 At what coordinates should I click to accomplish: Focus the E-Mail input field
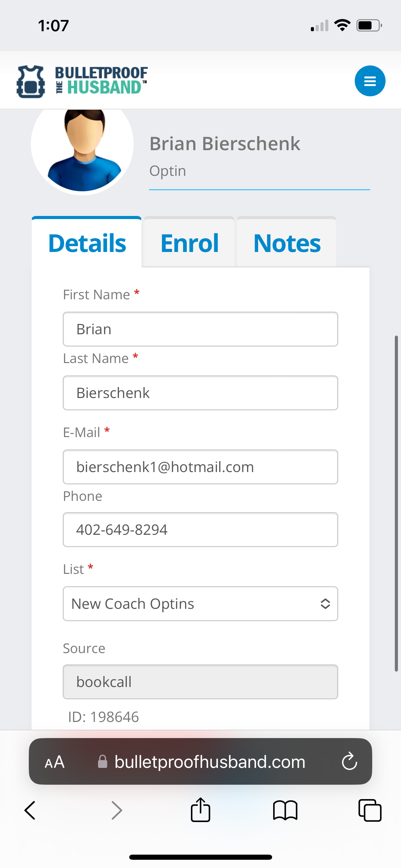[x=200, y=467]
